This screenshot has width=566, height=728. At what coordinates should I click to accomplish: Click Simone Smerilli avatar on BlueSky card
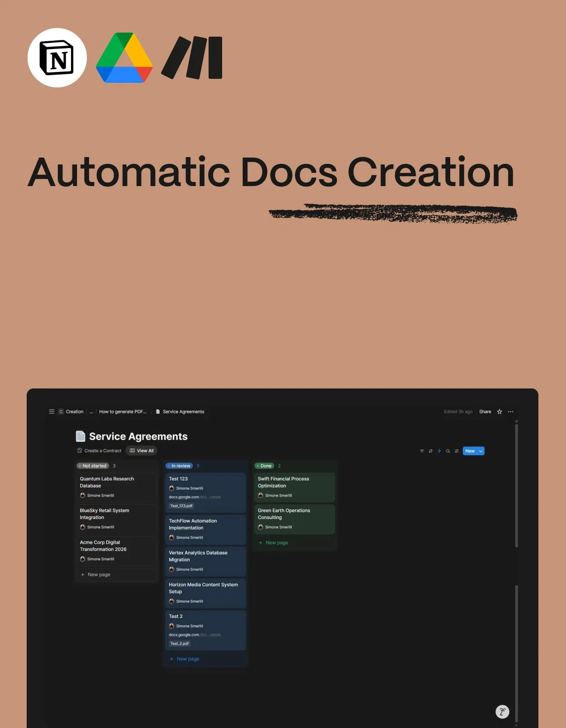(83, 527)
